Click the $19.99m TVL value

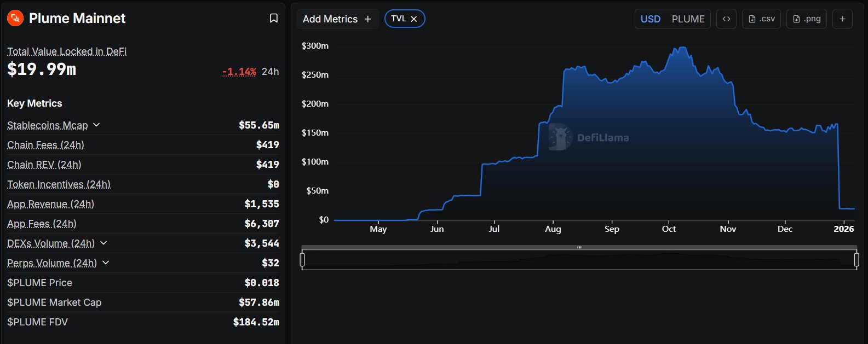tap(42, 69)
